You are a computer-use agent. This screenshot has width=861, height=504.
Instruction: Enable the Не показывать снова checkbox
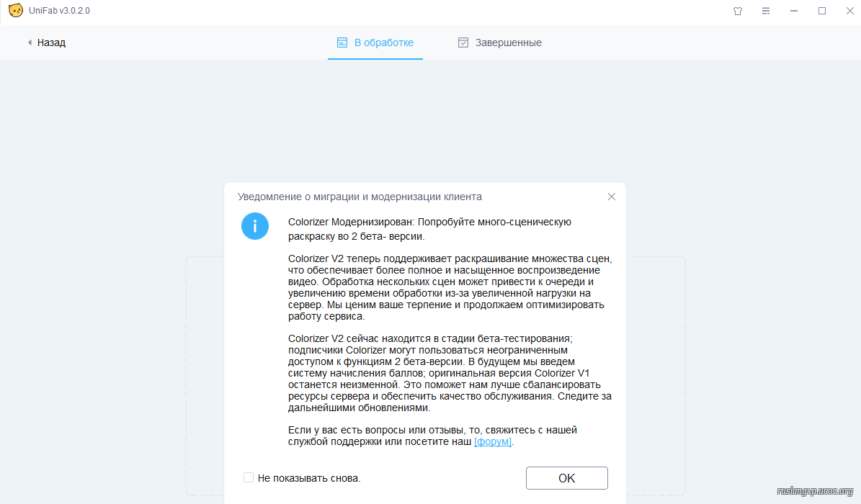(248, 477)
